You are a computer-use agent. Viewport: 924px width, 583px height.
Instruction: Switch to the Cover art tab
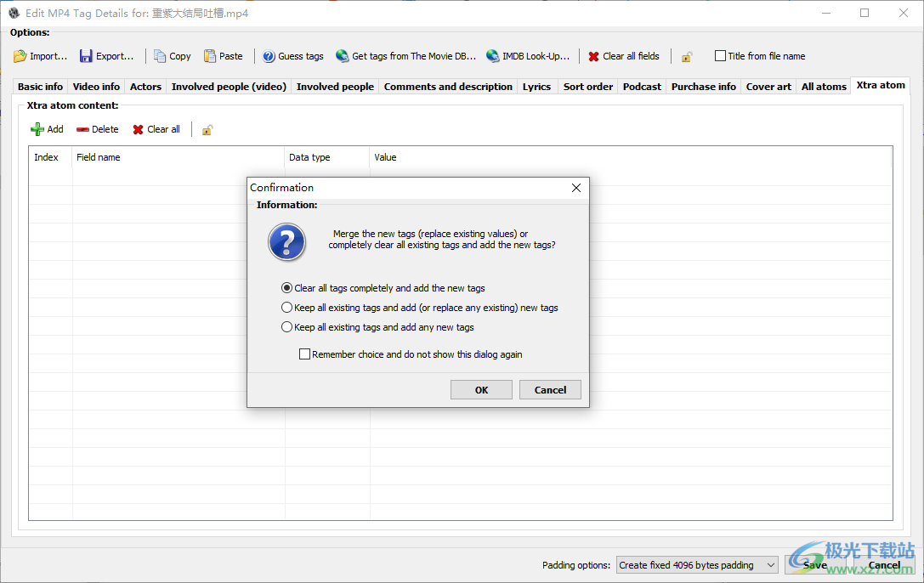coord(768,87)
